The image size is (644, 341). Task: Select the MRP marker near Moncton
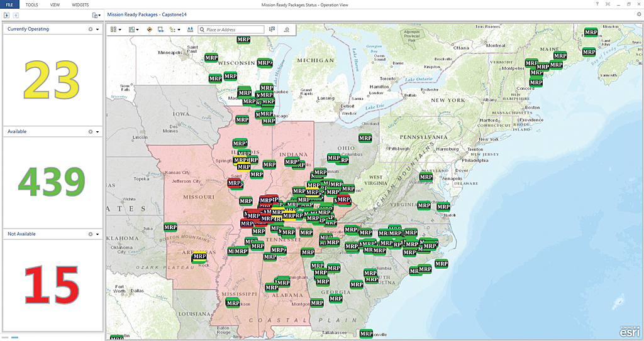click(x=591, y=33)
